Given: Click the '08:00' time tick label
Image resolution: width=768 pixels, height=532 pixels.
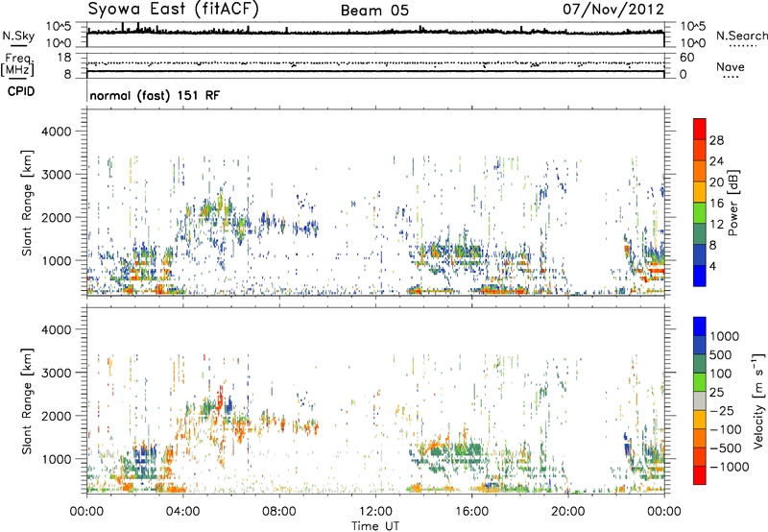Looking at the screenshot, I should coord(278,512).
